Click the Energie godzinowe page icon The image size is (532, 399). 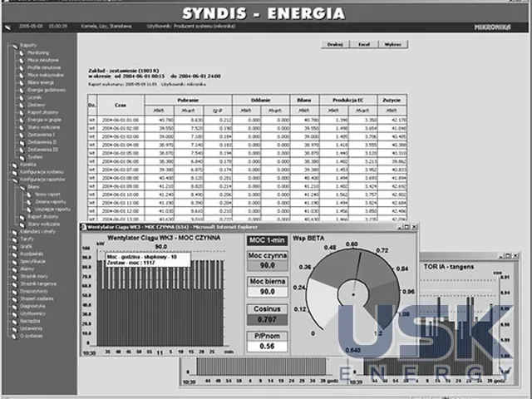[22, 91]
